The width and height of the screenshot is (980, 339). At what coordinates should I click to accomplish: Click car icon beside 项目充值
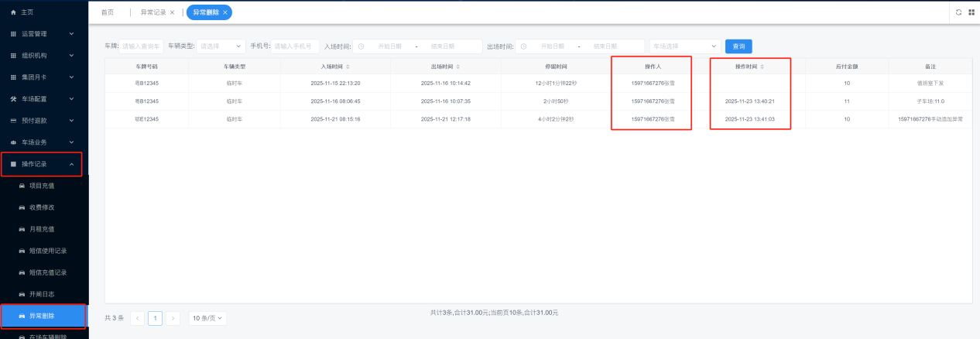(x=22, y=186)
